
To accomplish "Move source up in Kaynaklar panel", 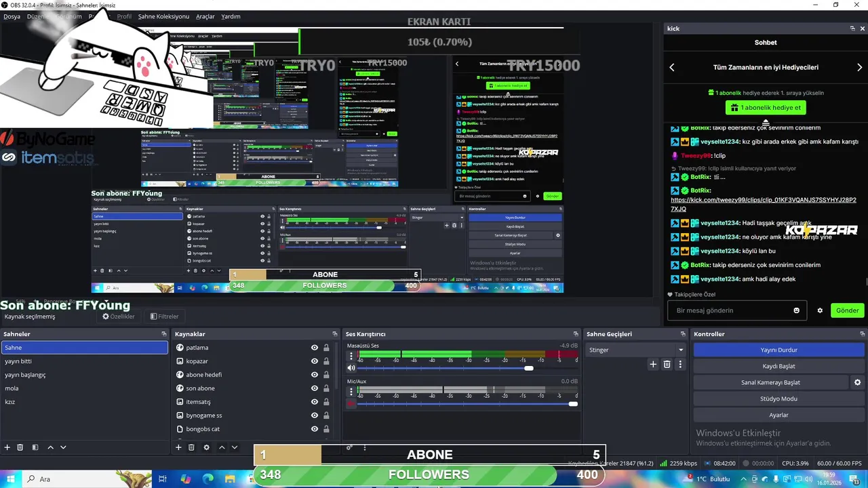I will (221, 447).
